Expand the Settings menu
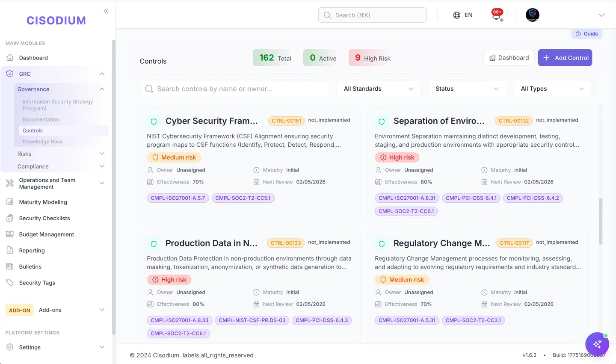616x364 pixels. [55, 347]
